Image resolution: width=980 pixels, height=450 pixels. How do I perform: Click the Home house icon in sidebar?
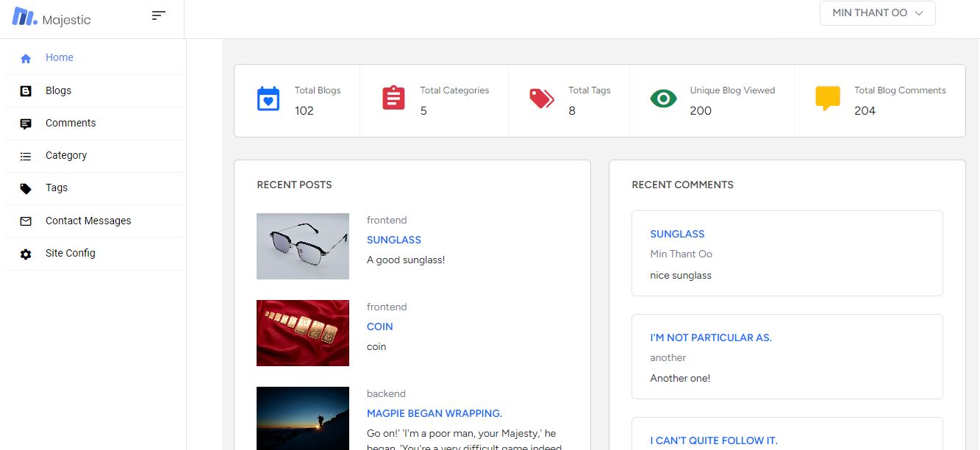26,58
